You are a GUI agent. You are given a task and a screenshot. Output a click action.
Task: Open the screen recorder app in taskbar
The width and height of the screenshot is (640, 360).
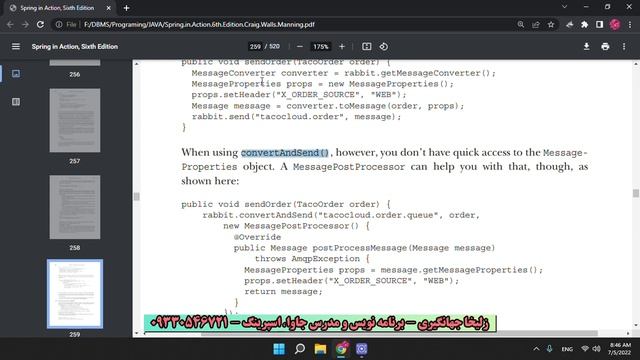pyautogui.click(x=362, y=349)
